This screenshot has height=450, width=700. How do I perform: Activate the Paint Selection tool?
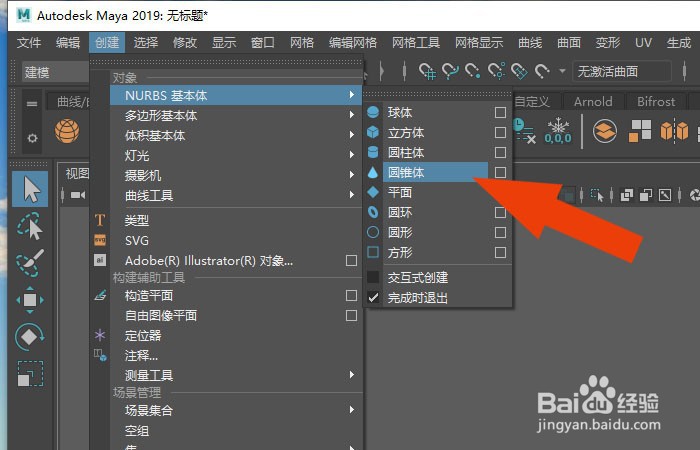(x=30, y=263)
